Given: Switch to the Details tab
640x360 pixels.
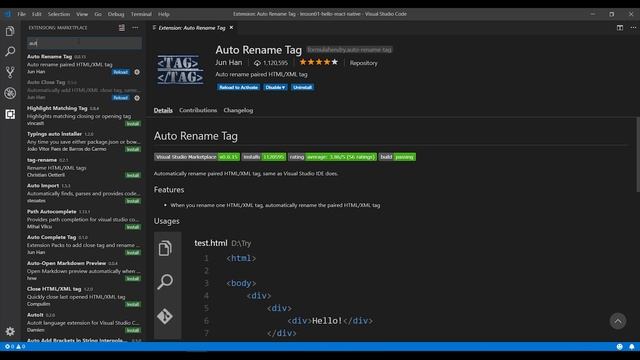Looking at the screenshot, I should 163,110.
